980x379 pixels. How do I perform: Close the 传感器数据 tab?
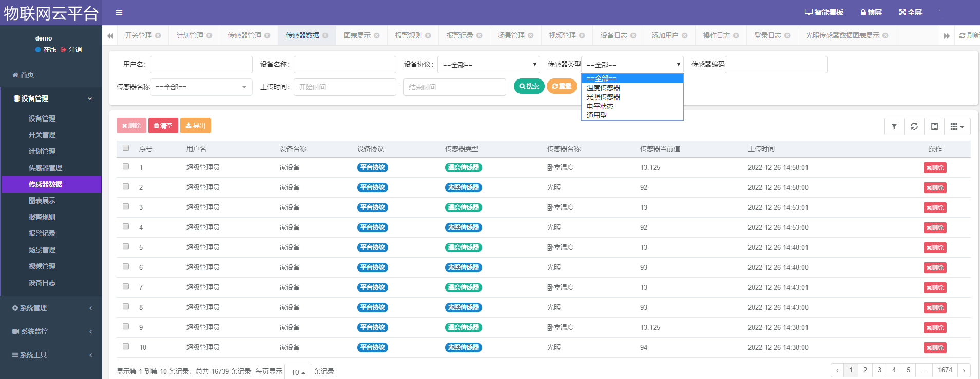click(x=325, y=36)
